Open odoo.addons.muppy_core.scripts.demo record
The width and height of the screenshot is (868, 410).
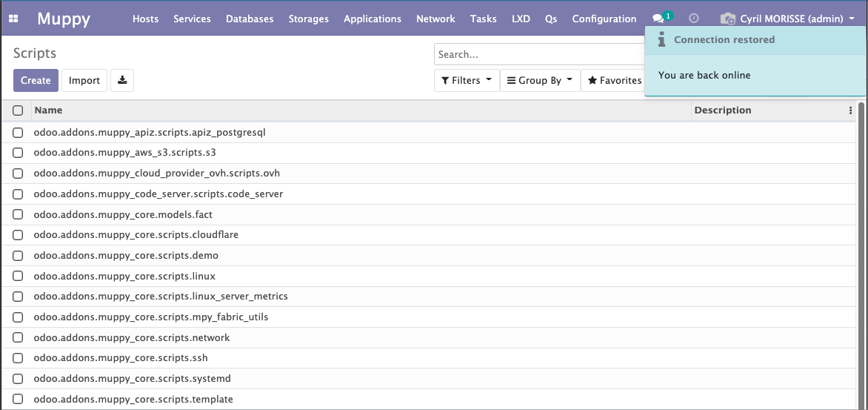click(x=126, y=256)
